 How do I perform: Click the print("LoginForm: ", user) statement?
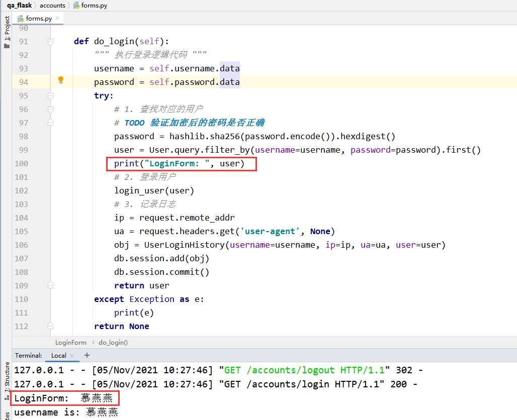(x=180, y=164)
